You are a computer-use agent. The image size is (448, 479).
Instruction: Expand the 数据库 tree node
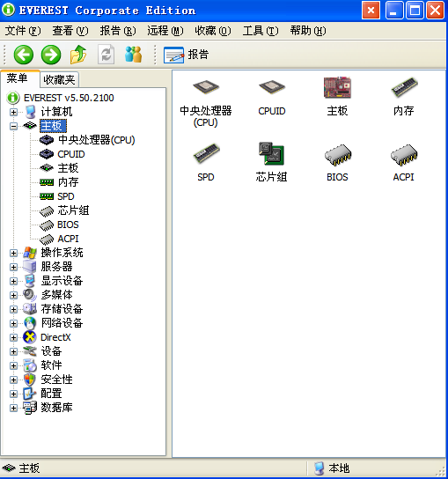[13, 408]
